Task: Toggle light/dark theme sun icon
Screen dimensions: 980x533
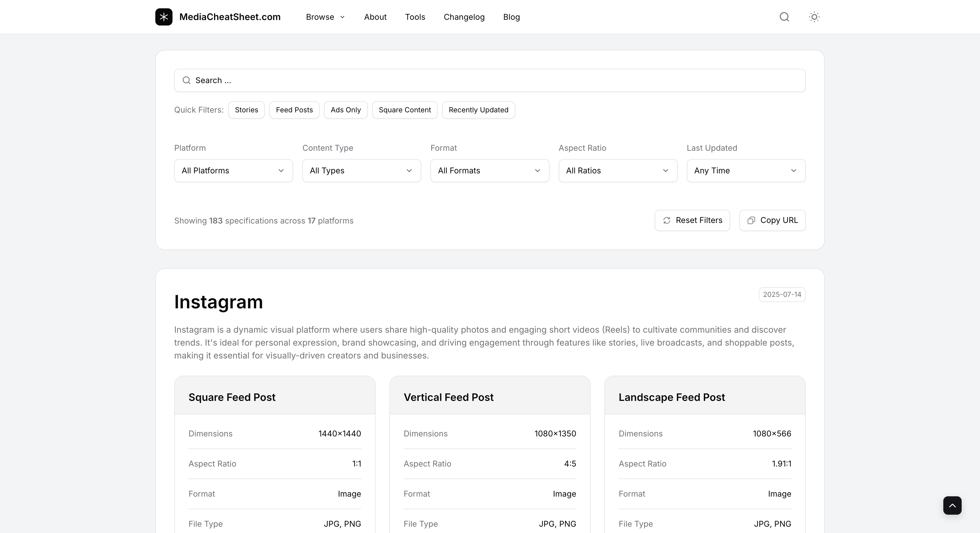Action: pyautogui.click(x=814, y=17)
